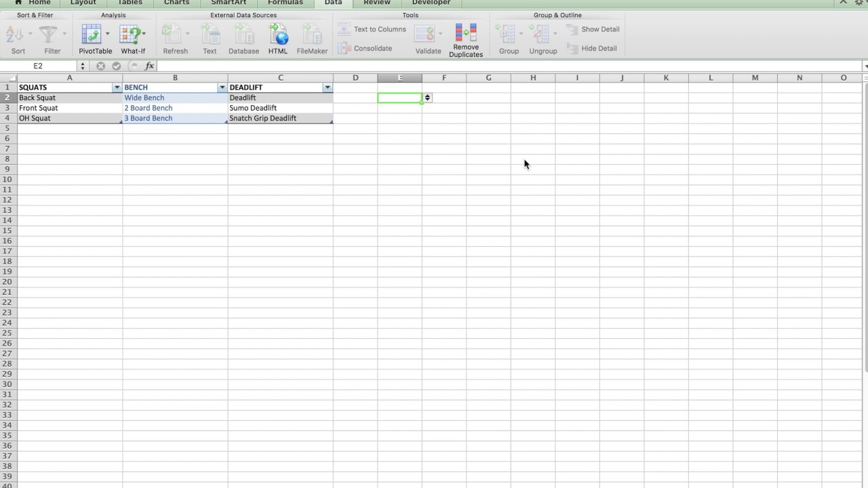868x488 pixels.
Task: Click the Ungroup icon
Action: tap(540, 34)
